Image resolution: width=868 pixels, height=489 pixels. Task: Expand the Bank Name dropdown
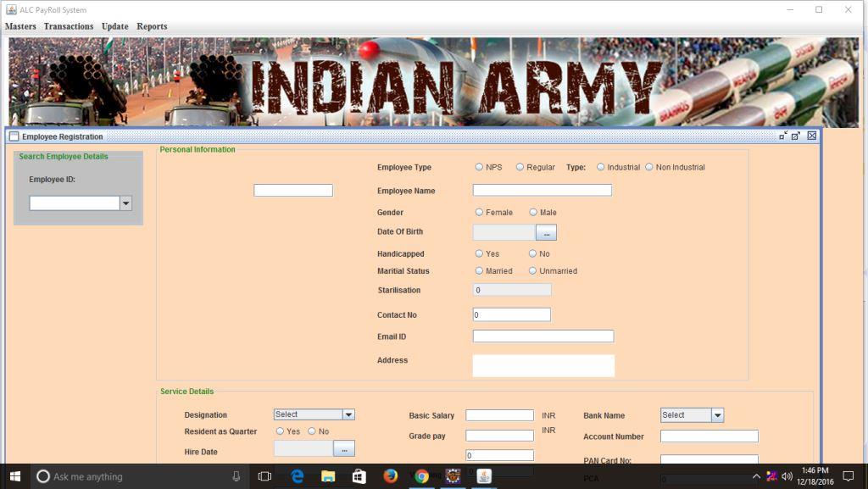click(717, 415)
